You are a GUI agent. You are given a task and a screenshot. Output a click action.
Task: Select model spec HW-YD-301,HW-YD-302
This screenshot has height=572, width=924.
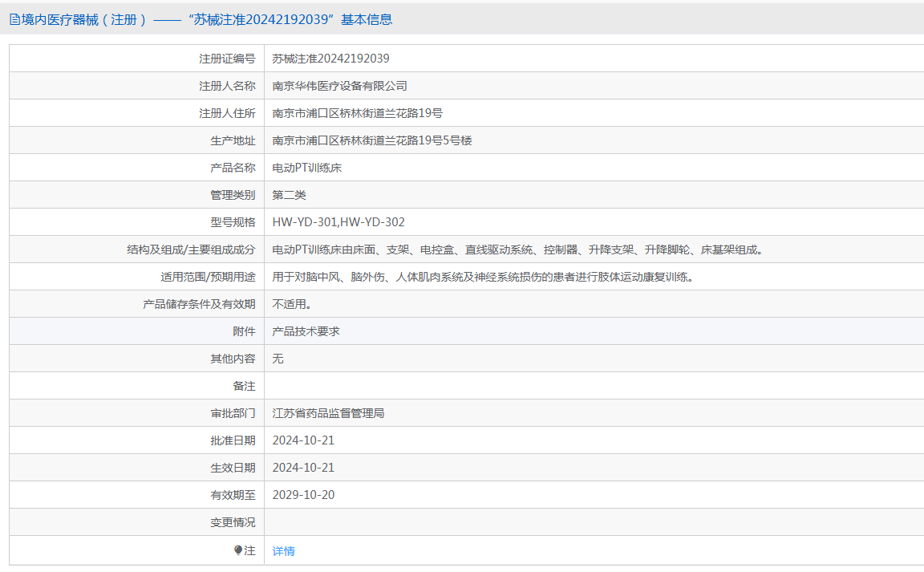click(x=338, y=222)
